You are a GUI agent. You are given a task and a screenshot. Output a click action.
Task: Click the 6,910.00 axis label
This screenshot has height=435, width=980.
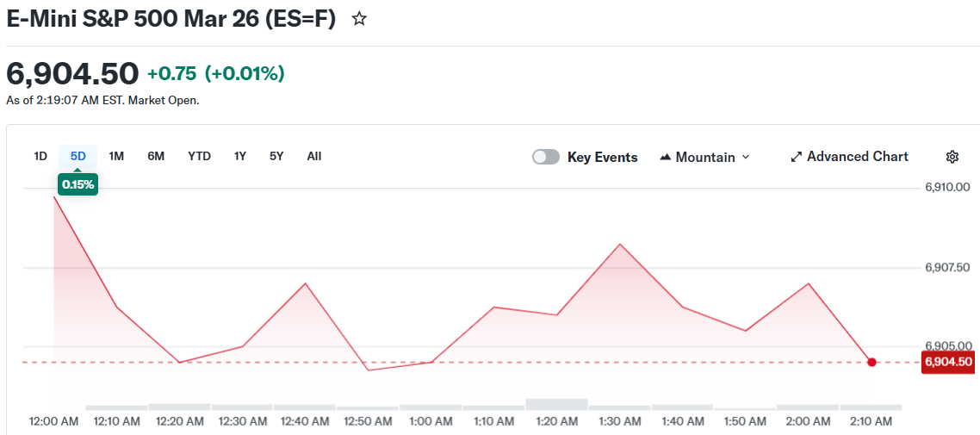(x=947, y=187)
